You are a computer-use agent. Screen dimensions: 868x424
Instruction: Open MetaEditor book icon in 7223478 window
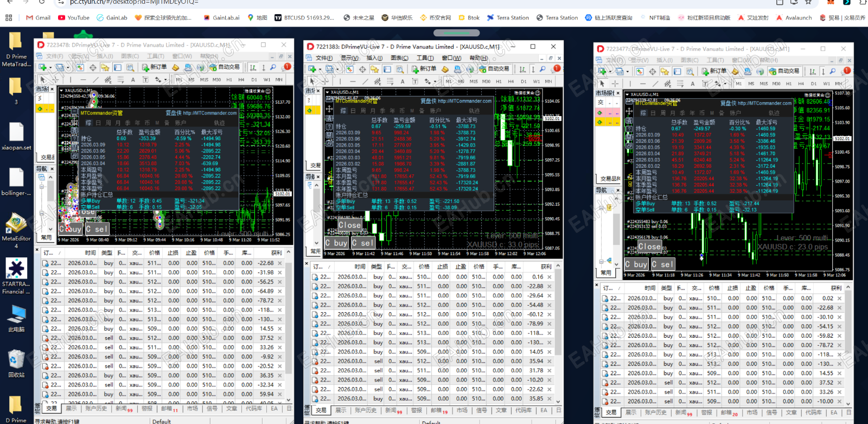175,67
